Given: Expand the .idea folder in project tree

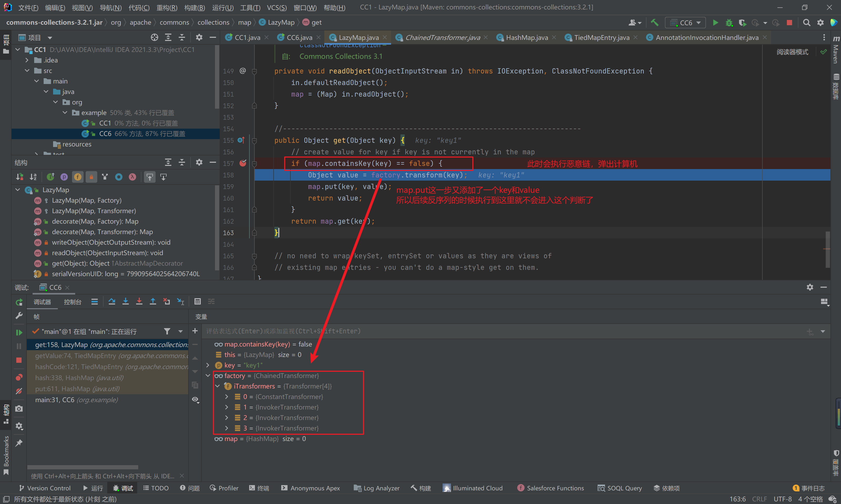Looking at the screenshot, I should 27,60.
